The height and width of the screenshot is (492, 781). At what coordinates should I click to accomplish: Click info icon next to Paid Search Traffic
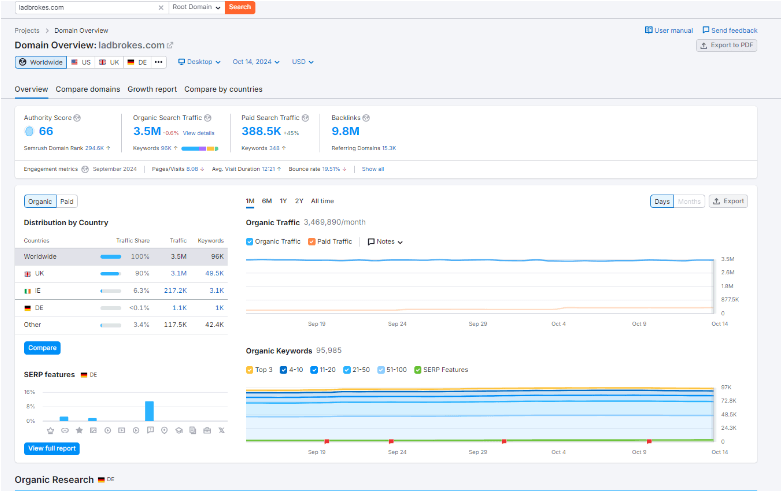pos(305,118)
